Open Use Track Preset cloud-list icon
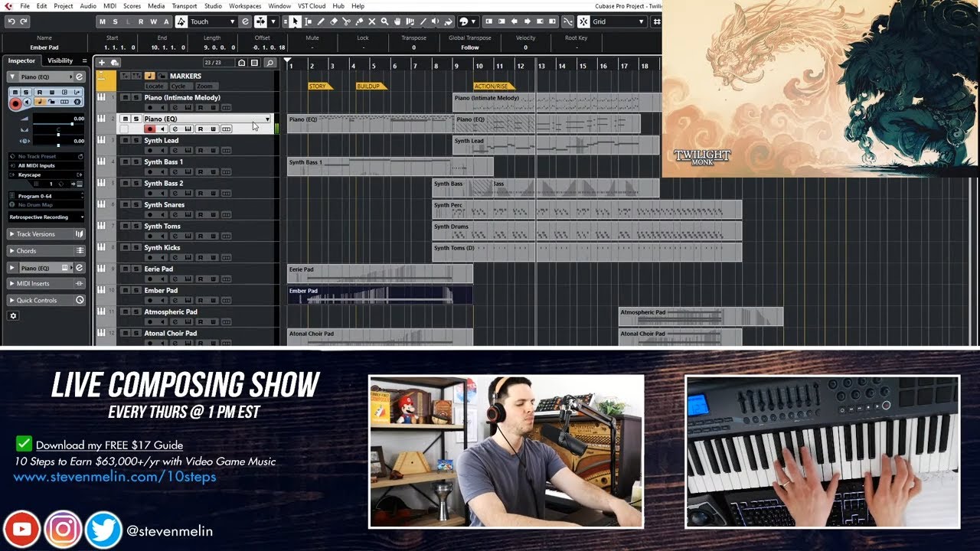The image size is (980, 551). (x=115, y=63)
